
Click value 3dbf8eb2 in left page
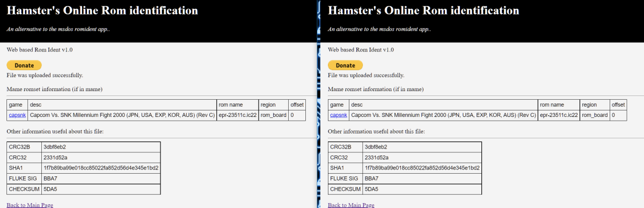click(101, 147)
